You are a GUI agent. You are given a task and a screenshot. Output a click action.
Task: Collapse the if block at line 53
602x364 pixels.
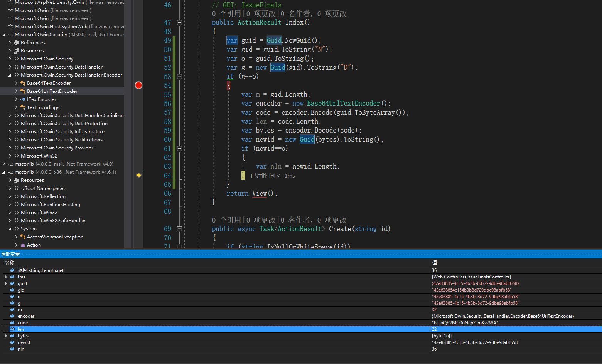click(x=179, y=76)
